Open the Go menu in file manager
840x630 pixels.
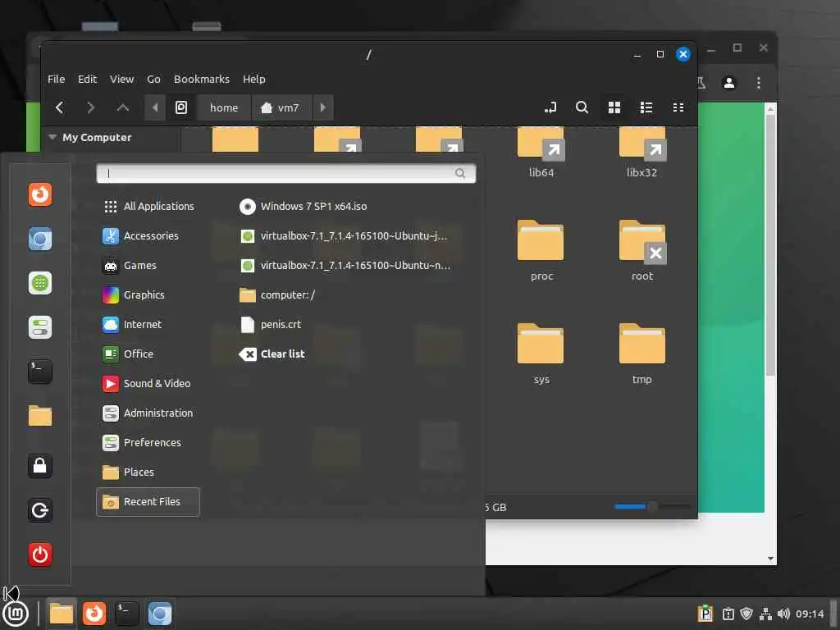[153, 79]
